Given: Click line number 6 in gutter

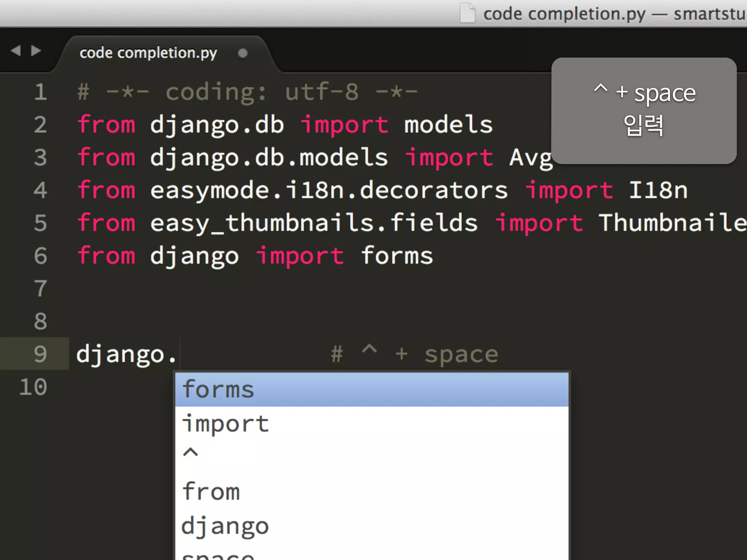Looking at the screenshot, I should pyautogui.click(x=40, y=256).
